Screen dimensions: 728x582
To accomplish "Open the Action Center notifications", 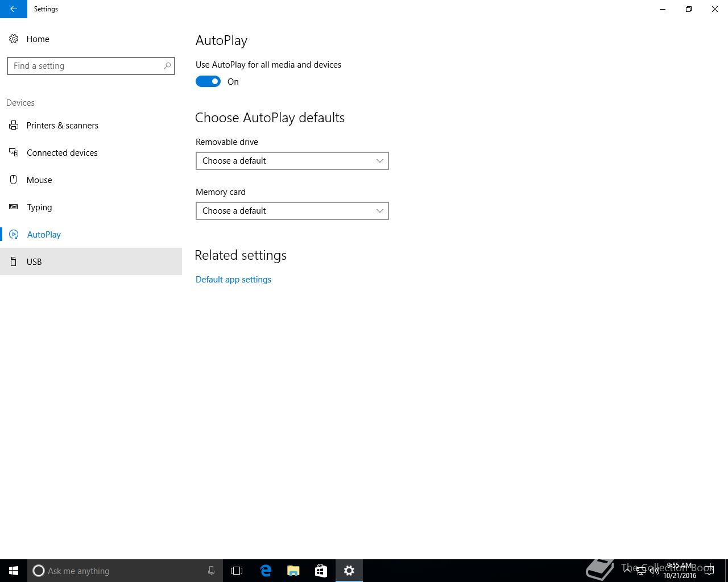I will [x=709, y=571].
